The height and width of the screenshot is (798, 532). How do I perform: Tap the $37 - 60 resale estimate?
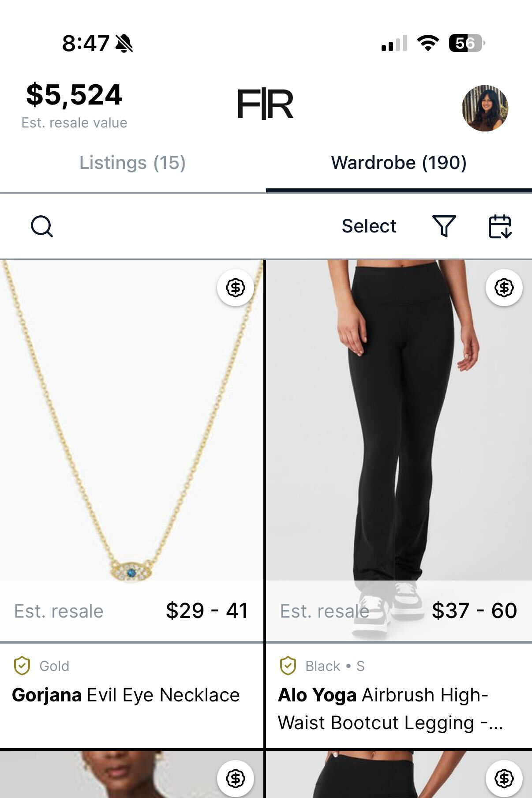coord(474,611)
